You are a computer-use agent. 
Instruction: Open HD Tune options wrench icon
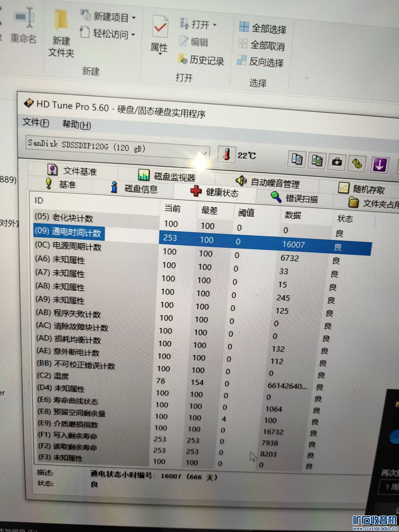point(357,163)
